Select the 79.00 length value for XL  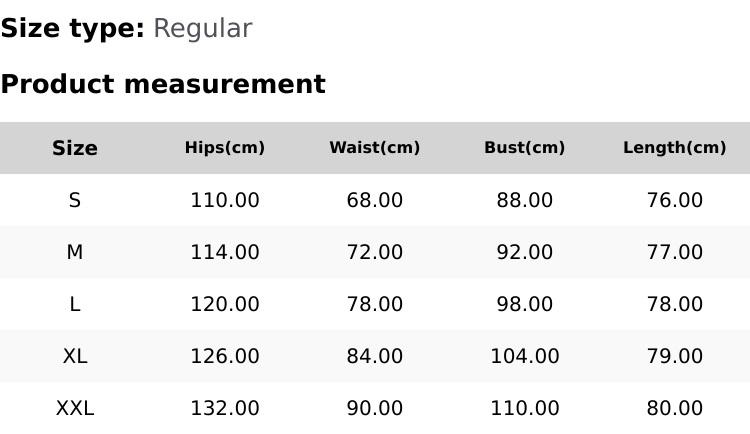675,356
